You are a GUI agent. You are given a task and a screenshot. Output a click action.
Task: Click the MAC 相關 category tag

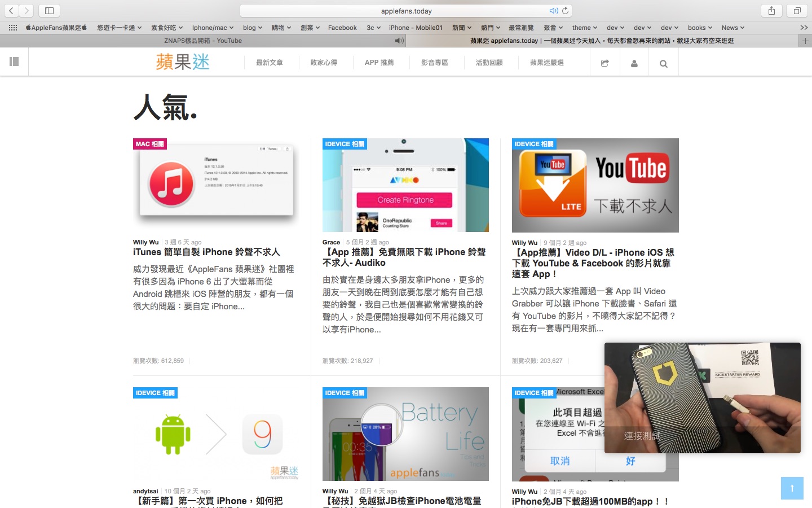[x=150, y=144]
